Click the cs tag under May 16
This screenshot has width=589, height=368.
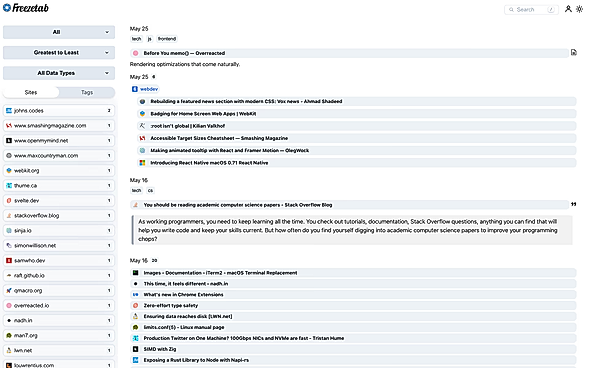tap(150, 190)
